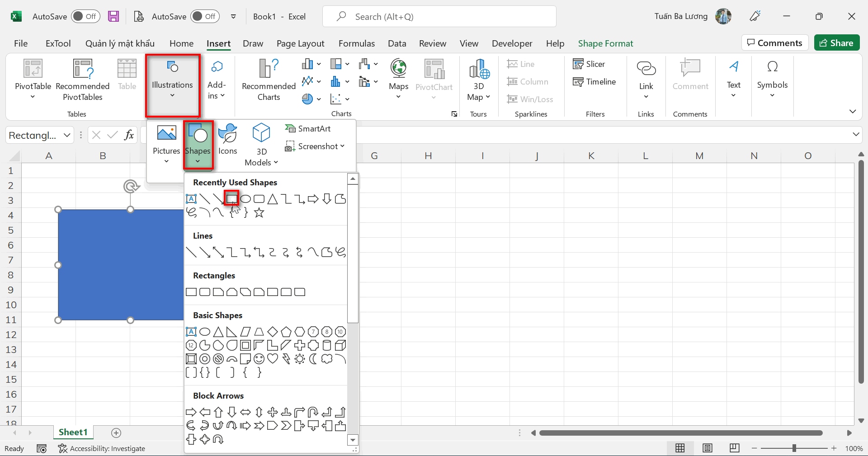
Task: Toggle the second AutoSave switch
Action: pyautogui.click(x=205, y=17)
